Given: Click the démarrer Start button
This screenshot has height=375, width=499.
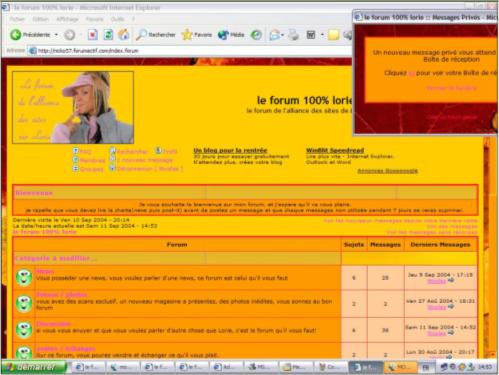Looking at the screenshot, I should [34, 367].
